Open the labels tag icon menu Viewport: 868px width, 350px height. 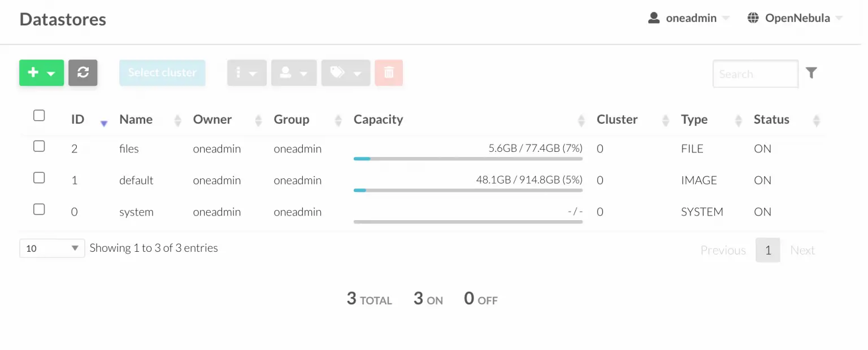pos(345,72)
